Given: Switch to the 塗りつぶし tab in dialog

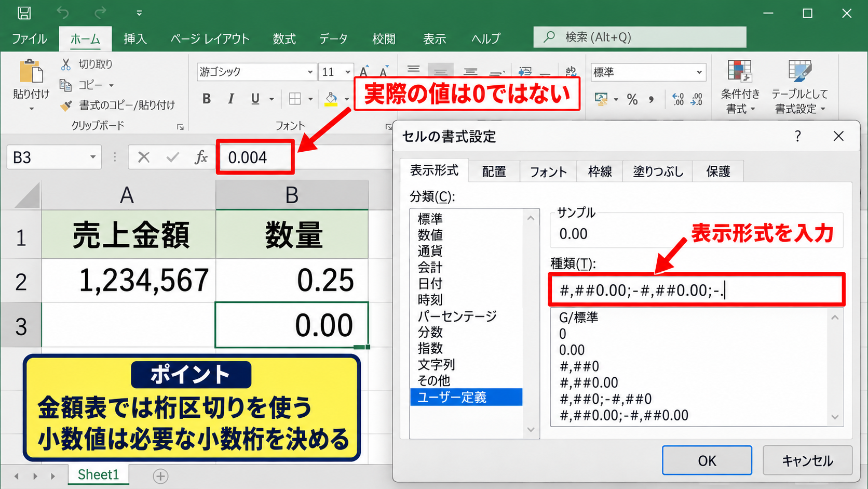Looking at the screenshot, I should pyautogui.click(x=658, y=171).
